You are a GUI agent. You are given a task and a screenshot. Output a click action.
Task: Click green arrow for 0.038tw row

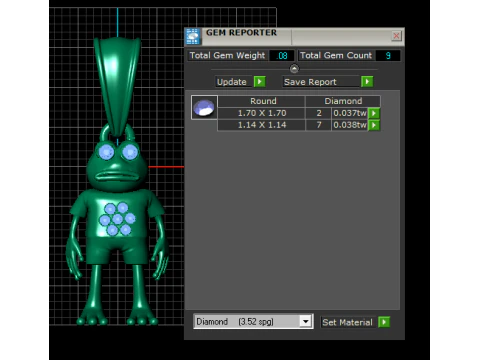[x=374, y=125]
